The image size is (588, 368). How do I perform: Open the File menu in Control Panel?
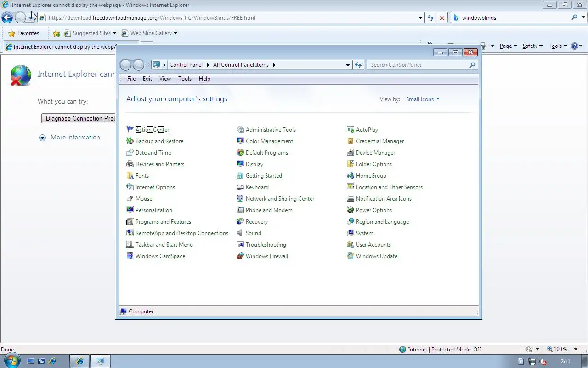click(x=131, y=79)
